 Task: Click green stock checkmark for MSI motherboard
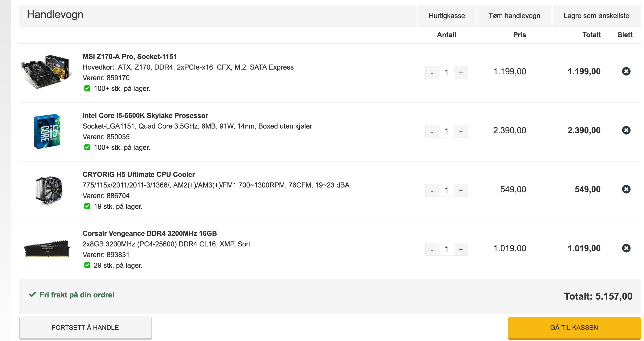[x=87, y=88]
